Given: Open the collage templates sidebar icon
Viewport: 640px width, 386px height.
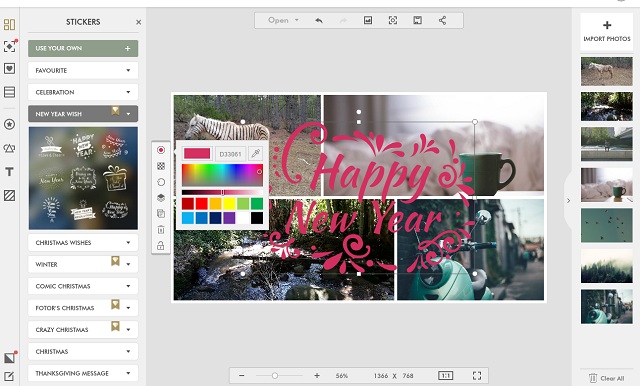Looking at the screenshot, I should pos(9,24).
